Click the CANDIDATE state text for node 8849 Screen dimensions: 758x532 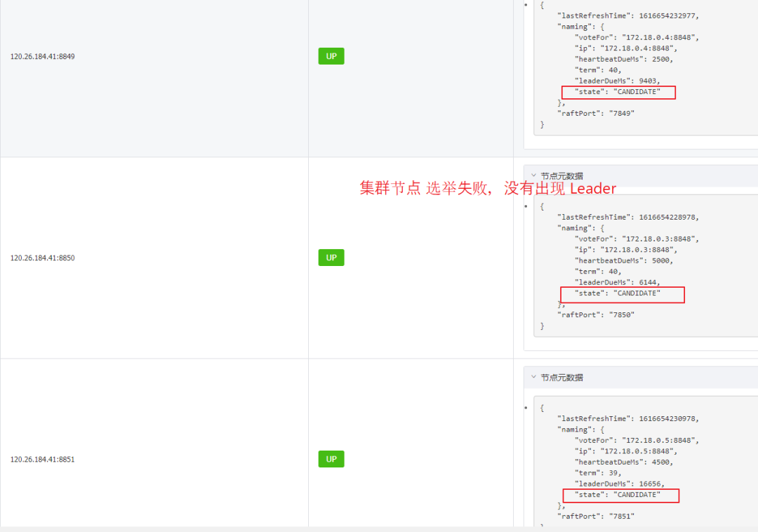pos(637,92)
